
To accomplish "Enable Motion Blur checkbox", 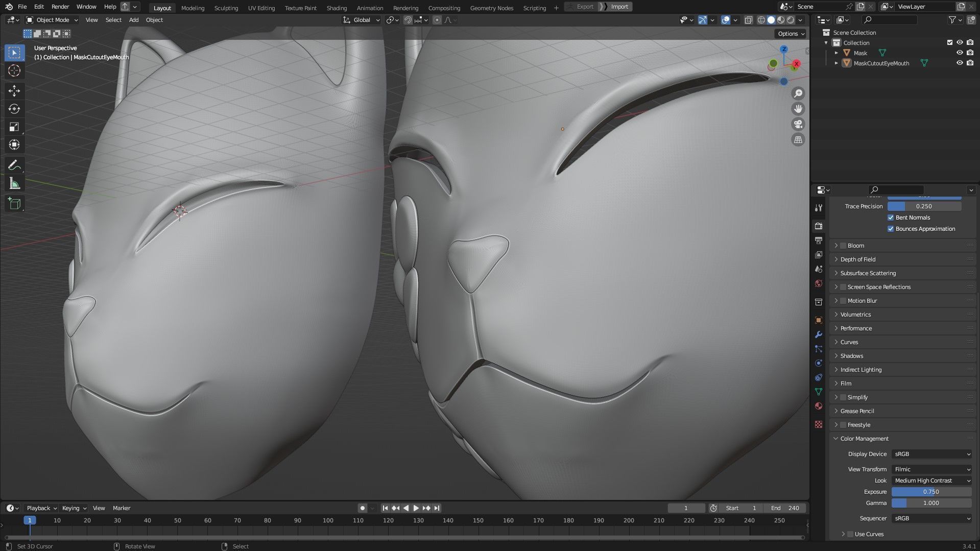I will click(x=843, y=301).
